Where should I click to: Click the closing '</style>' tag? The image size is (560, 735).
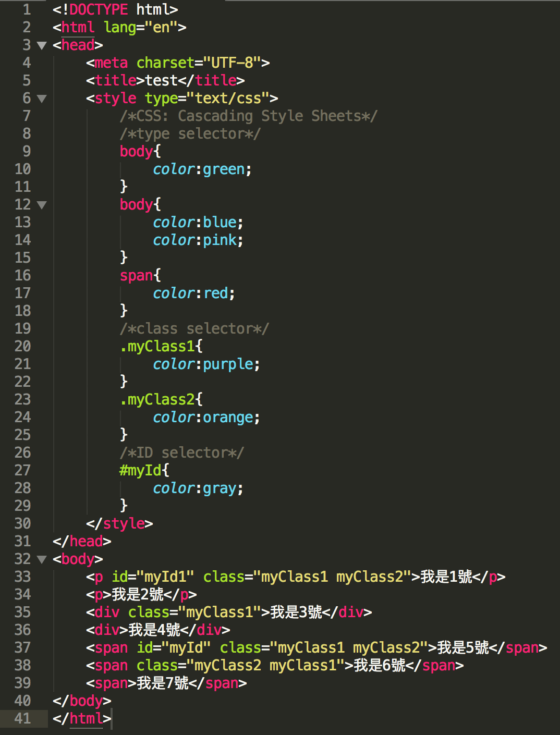[120, 523]
